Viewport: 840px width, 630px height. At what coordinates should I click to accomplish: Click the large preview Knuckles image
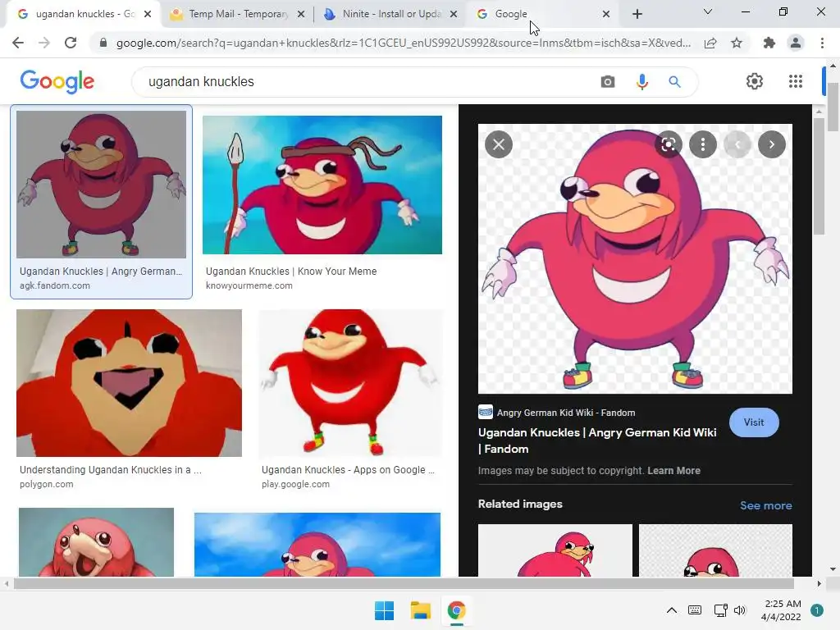tap(635, 258)
